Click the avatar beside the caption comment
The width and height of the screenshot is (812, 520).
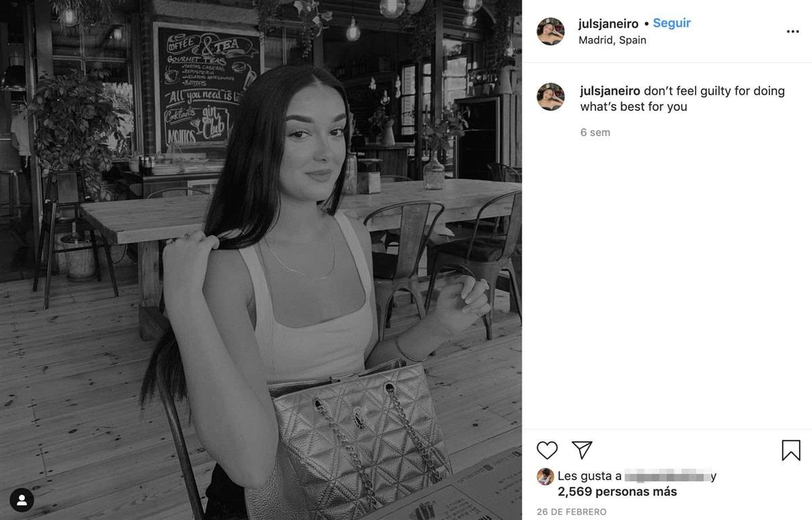tap(550, 97)
